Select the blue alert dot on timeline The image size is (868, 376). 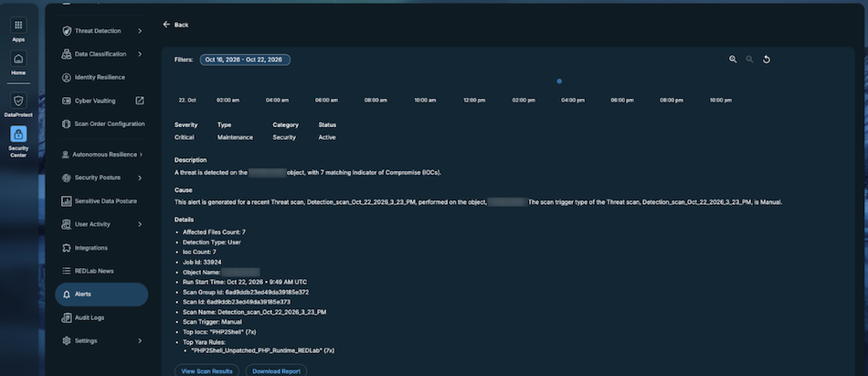(x=559, y=81)
